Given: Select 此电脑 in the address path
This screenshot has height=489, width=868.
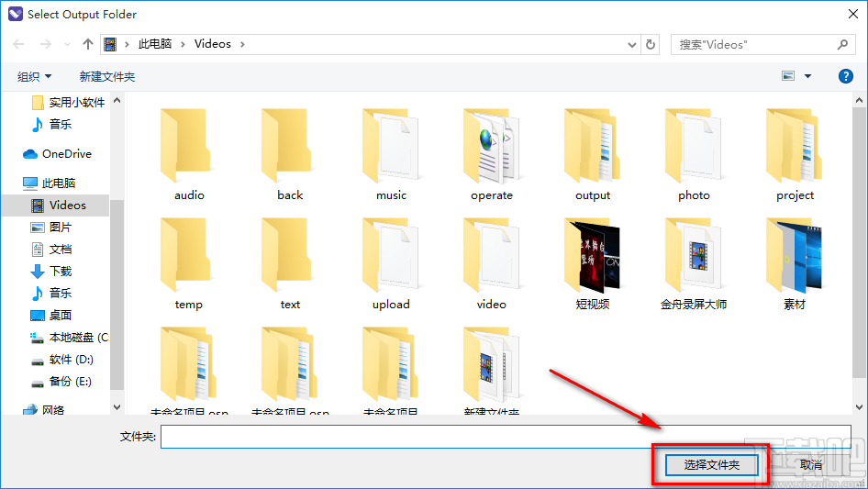Looking at the screenshot, I should [x=155, y=44].
